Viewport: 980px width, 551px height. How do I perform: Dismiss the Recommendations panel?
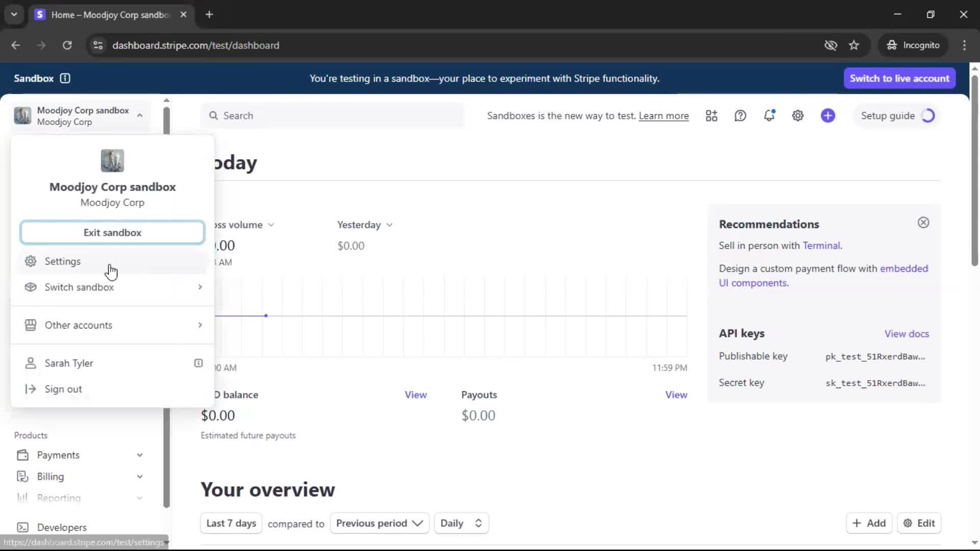(x=923, y=222)
